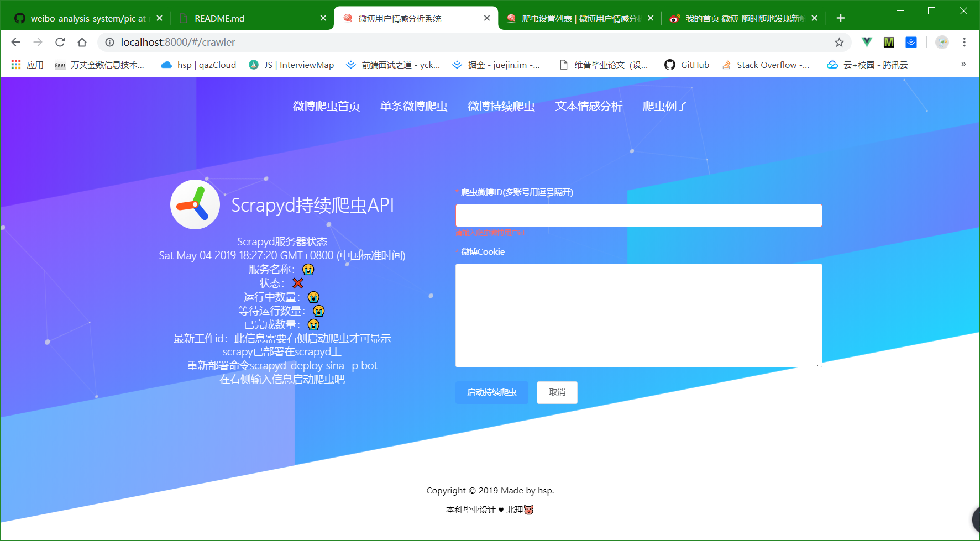Open the Vue devtools extension icon
The image size is (980, 541).
point(867,42)
